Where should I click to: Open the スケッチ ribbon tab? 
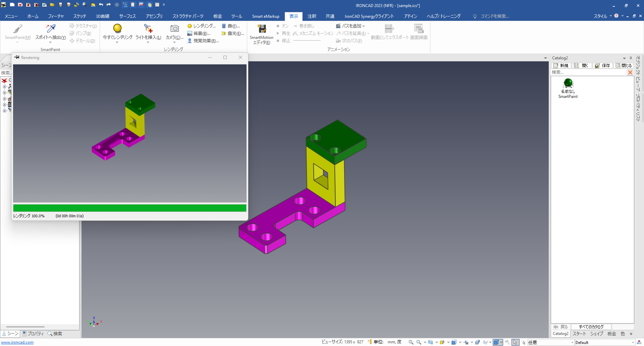pyautogui.click(x=80, y=16)
